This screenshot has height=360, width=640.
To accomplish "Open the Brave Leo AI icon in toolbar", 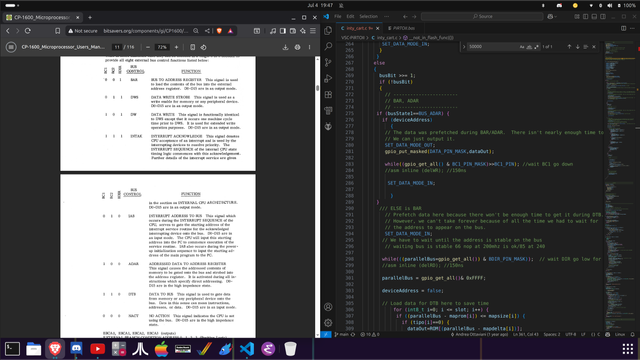I will [303, 31].
